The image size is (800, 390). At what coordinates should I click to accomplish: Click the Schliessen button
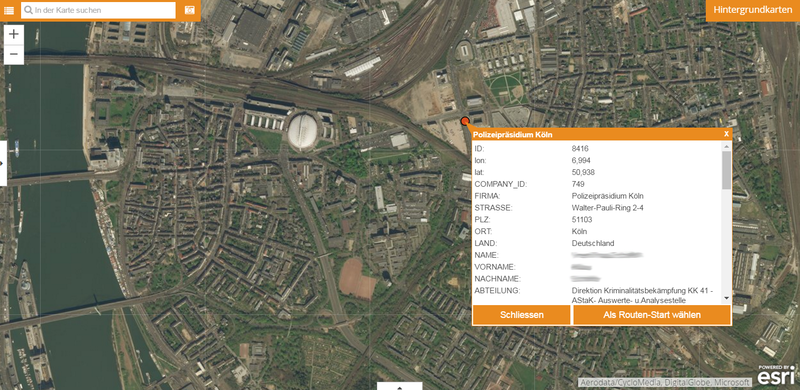(x=521, y=315)
